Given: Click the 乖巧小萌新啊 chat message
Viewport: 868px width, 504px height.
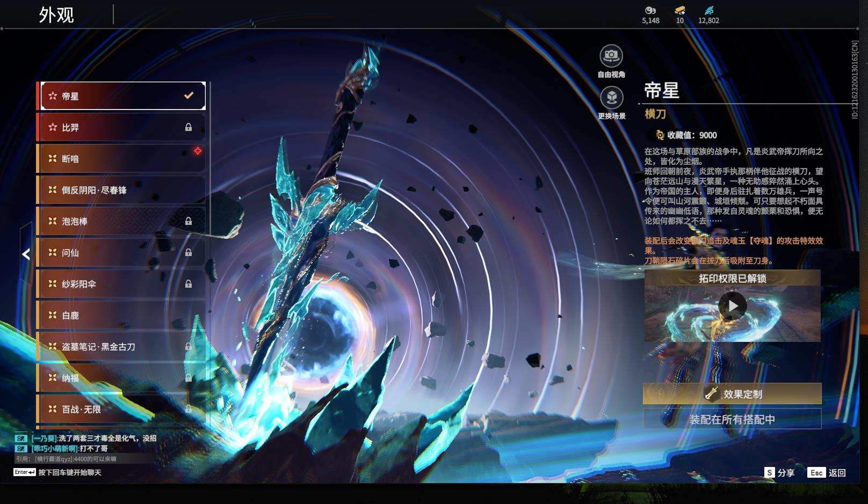Looking at the screenshot, I should tap(70, 448).
